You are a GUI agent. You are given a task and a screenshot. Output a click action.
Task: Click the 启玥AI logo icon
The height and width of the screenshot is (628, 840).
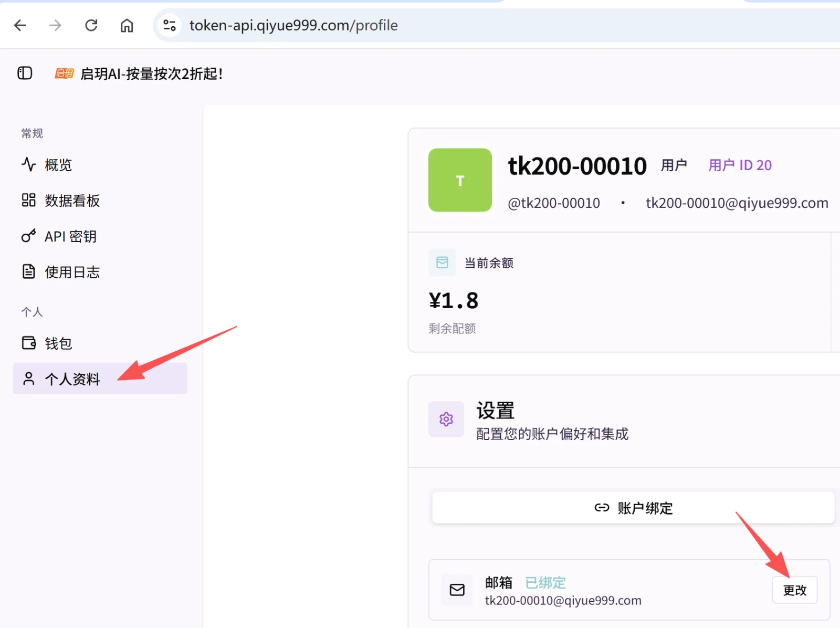point(64,74)
